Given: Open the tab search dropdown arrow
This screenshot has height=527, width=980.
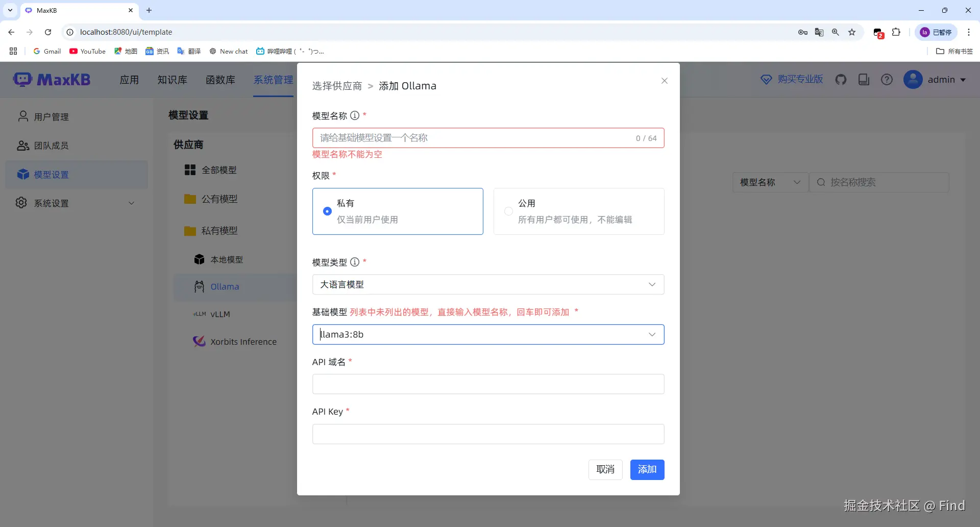Looking at the screenshot, I should pos(10,10).
